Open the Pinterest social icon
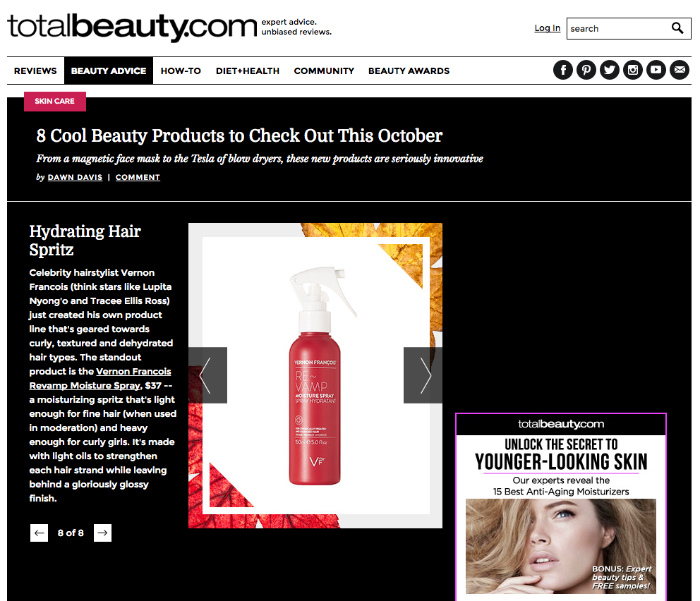Viewport: 700px width, 601px height. pyautogui.click(x=586, y=70)
